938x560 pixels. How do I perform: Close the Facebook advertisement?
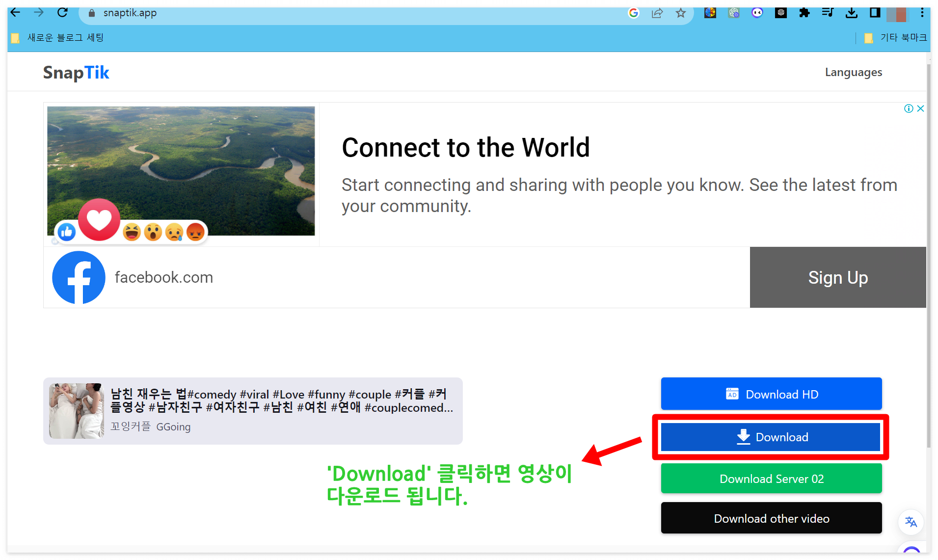pyautogui.click(x=921, y=108)
